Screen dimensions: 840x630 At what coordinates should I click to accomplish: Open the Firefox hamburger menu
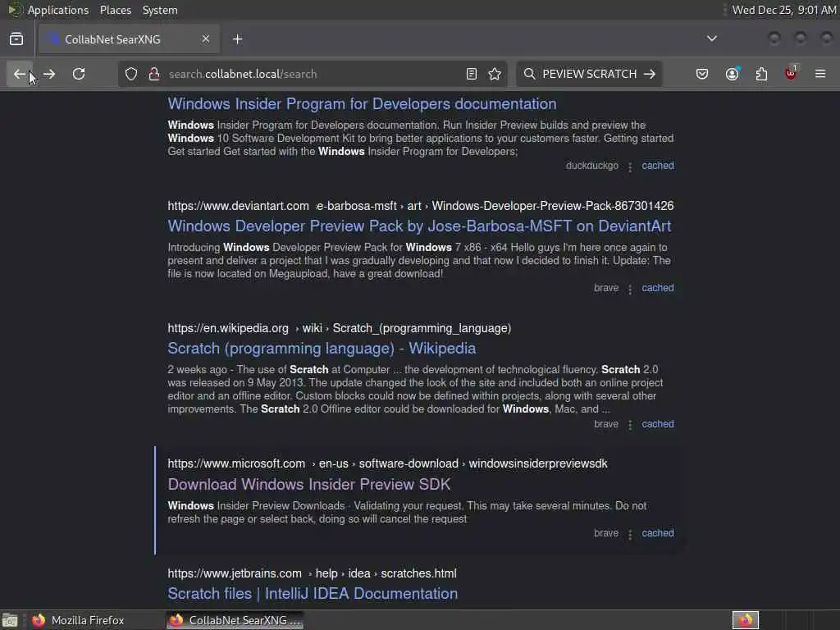(820, 74)
